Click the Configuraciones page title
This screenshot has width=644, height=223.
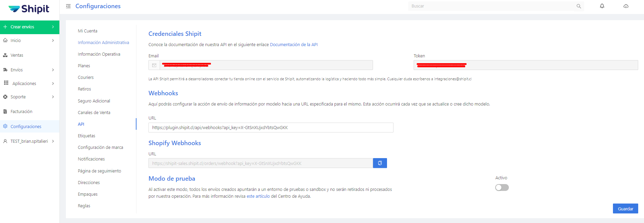tap(98, 6)
